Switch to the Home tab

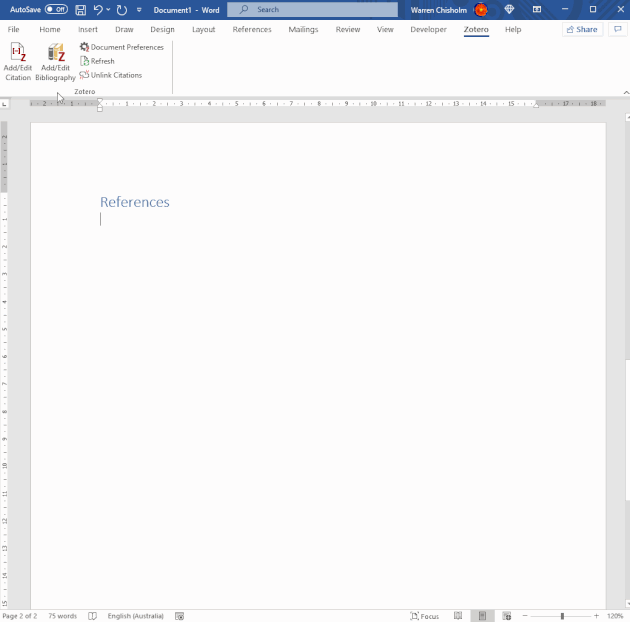pos(50,29)
